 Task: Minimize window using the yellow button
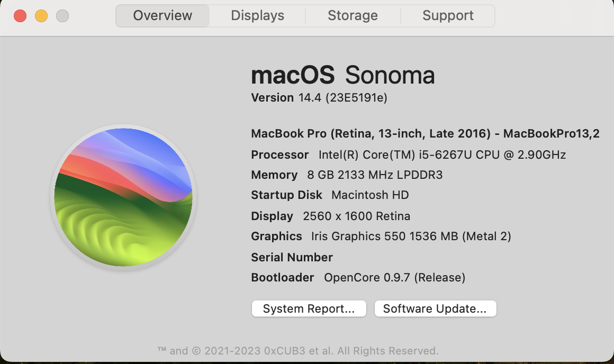pyautogui.click(x=41, y=16)
